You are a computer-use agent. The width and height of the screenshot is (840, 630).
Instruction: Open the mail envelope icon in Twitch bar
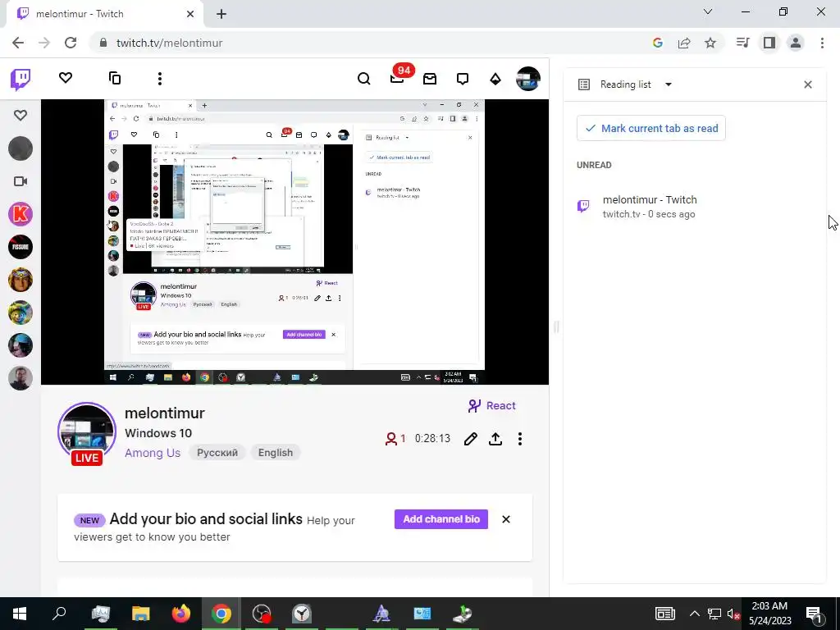pyautogui.click(x=430, y=79)
